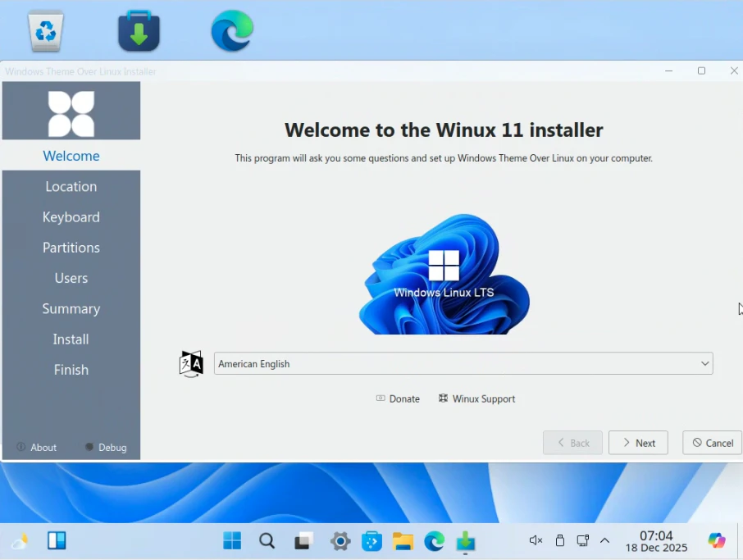Open Copilot icon on taskbar
743x560 pixels.
pyautogui.click(x=717, y=540)
